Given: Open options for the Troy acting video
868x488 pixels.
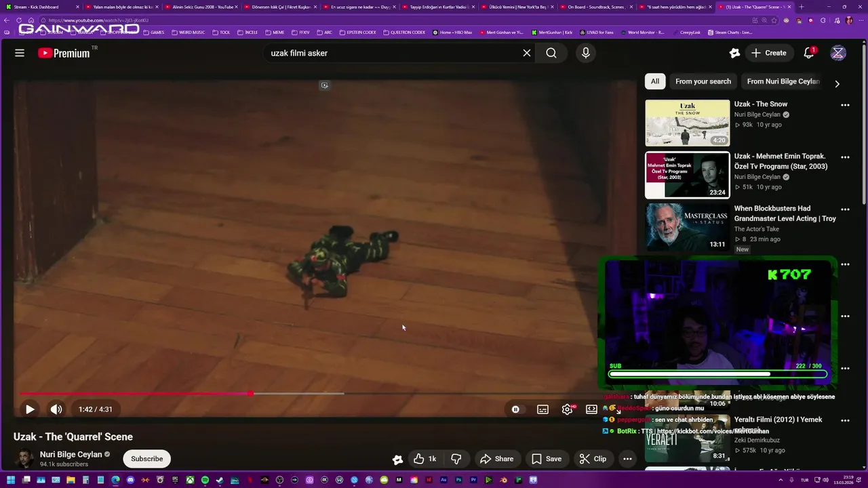Looking at the screenshot, I should point(845,209).
